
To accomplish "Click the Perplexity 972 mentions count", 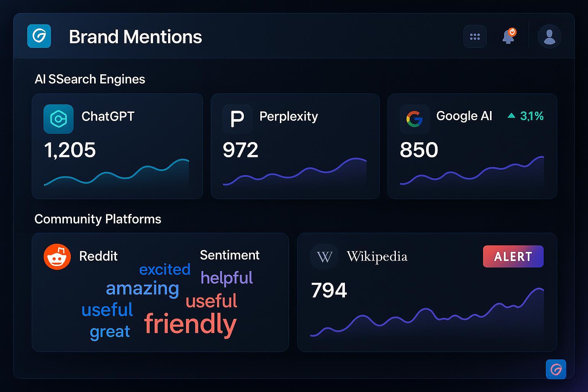I will pyautogui.click(x=240, y=150).
